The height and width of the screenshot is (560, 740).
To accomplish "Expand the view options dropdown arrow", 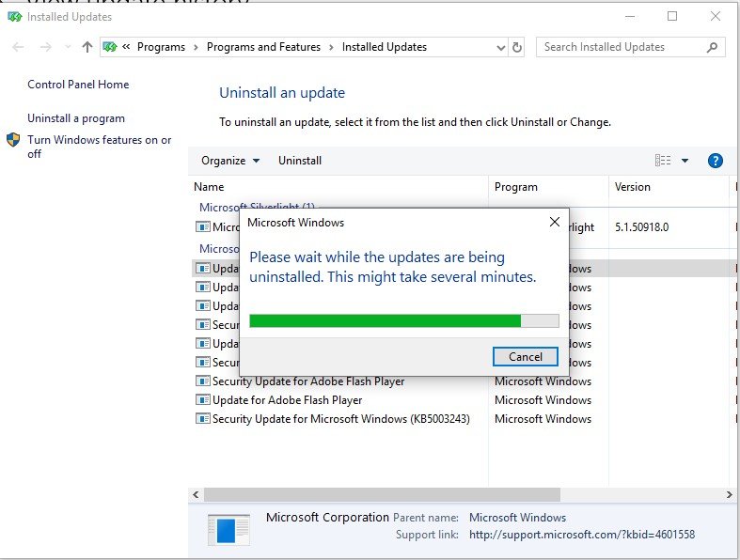I will click(x=685, y=161).
